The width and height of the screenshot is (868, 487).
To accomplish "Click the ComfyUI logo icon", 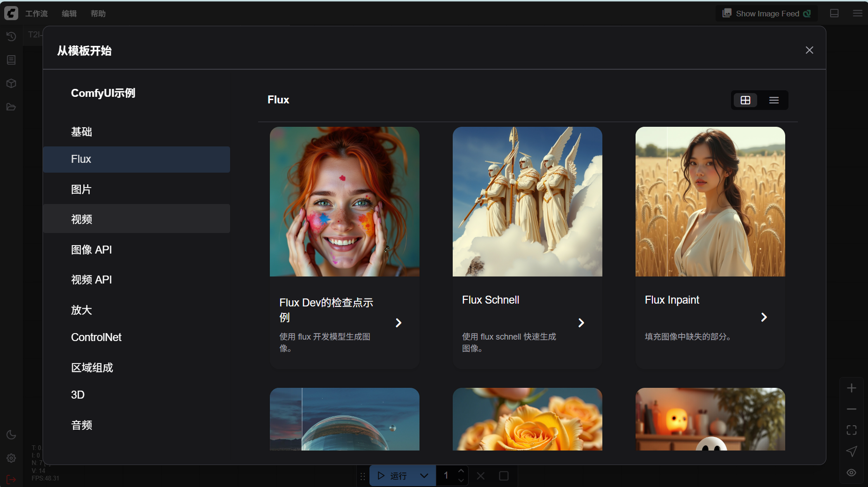I will tap(11, 13).
